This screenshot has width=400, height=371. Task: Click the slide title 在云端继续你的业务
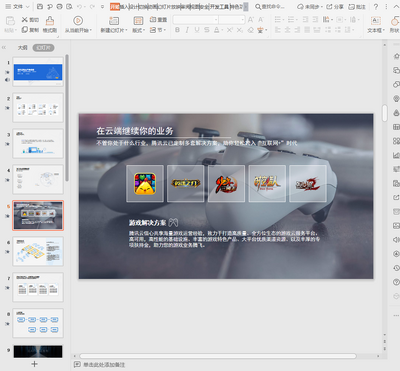click(135, 131)
